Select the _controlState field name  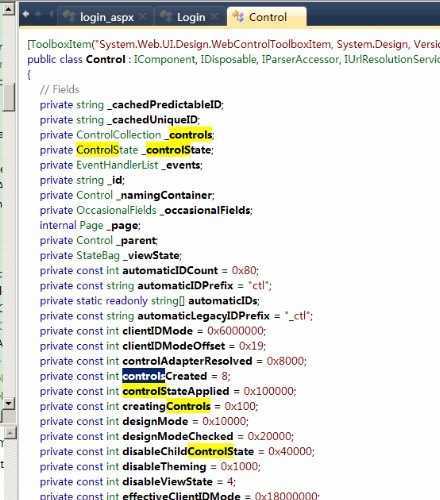click(176, 150)
